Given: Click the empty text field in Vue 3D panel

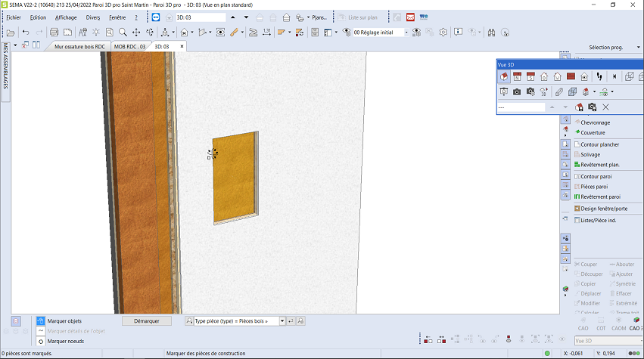Looking at the screenshot, I should [521, 107].
